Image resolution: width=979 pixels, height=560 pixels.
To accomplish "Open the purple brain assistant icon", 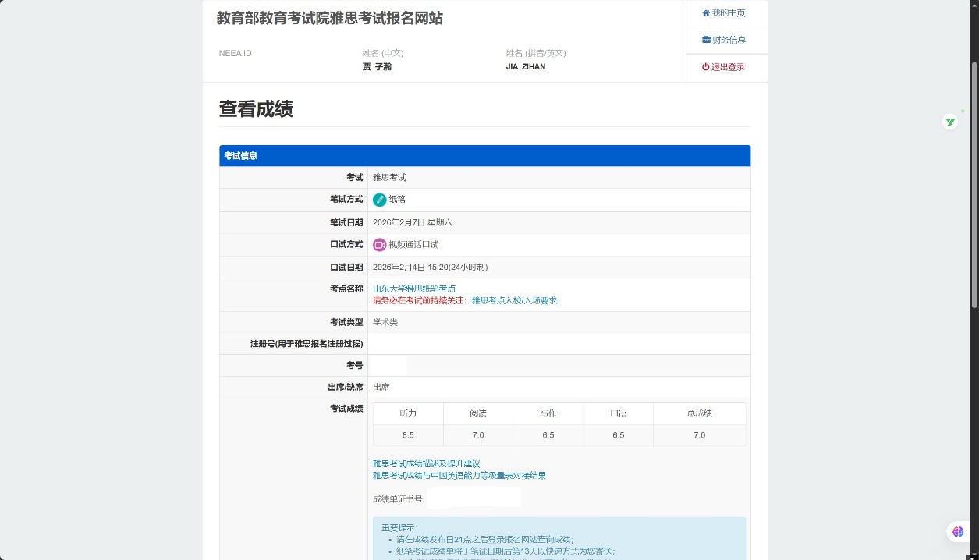I will point(958,532).
